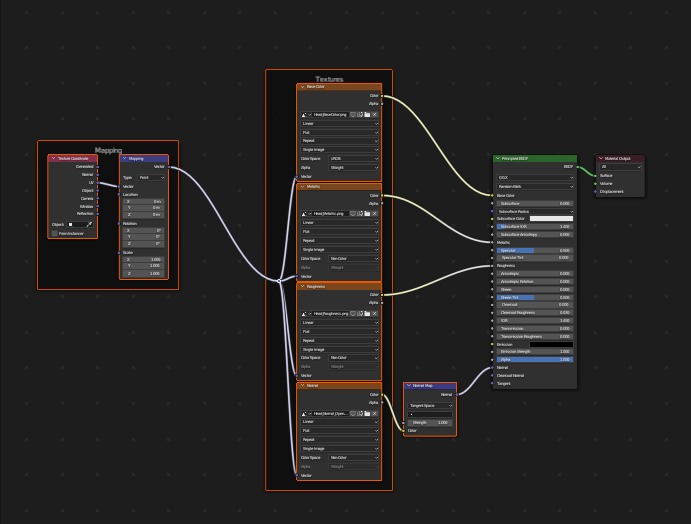Image resolution: width=691 pixels, height=524 pixels.
Task: Open the GGX distribution dropdown in Principled BSDF
Action: click(x=535, y=178)
